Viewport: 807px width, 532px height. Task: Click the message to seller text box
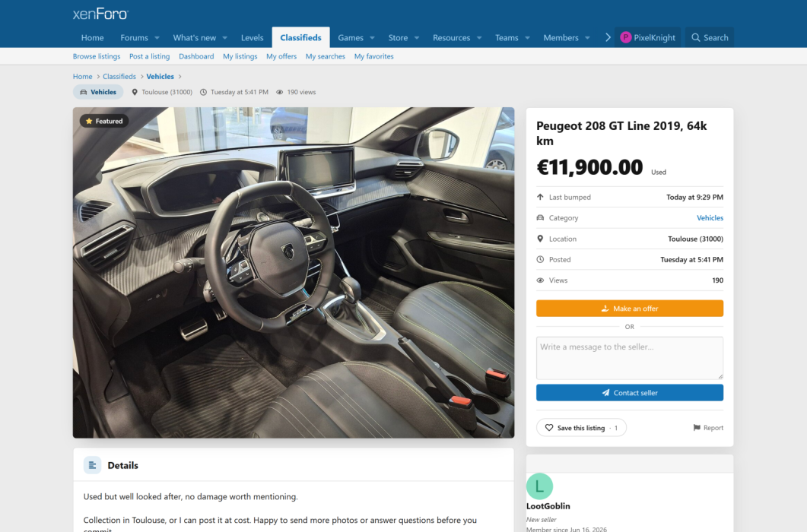(x=630, y=358)
